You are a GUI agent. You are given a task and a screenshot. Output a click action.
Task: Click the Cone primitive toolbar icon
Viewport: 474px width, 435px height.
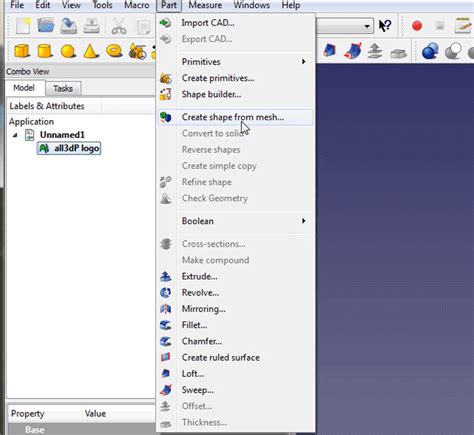tap(91, 51)
